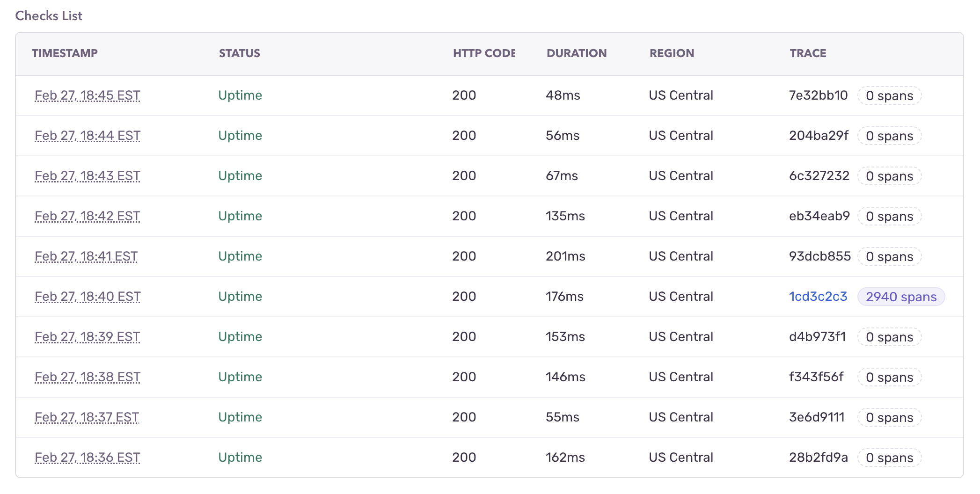Click the 146ms duration value
This screenshot has width=980, height=494.
[565, 377]
